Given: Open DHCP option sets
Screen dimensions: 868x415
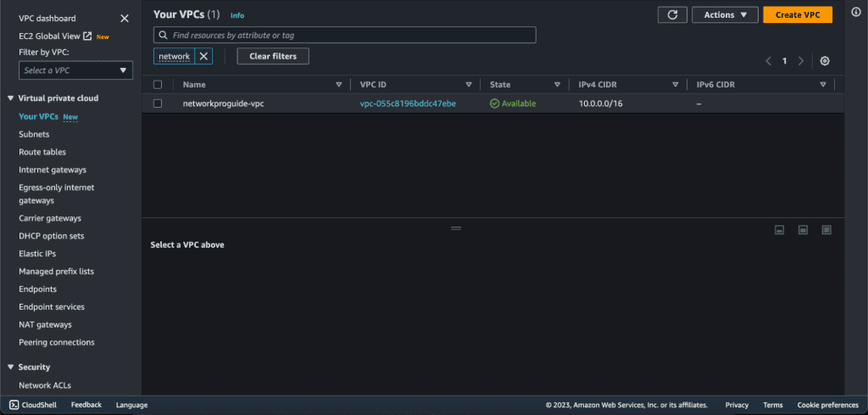Looking at the screenshot, I should tap(52, 236).
